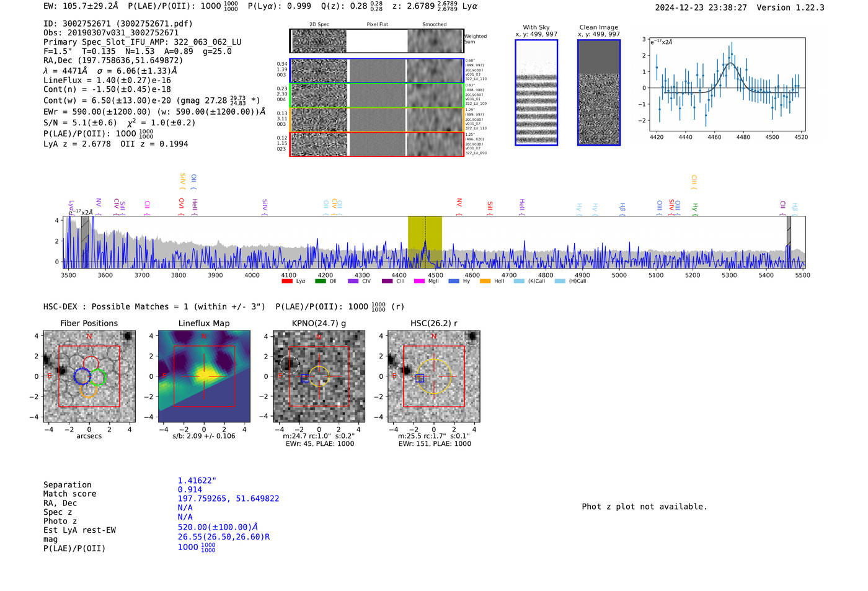Click the orange CIII label above 5200 Å
This screenshot has width=868, height=591.
click(694, 182)
